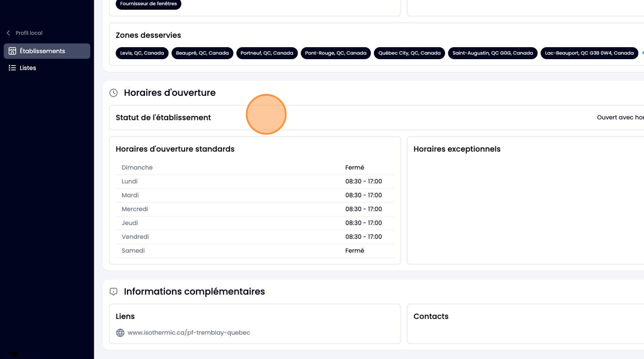This screenshot has height=359, width=644.
Task: Select the Levis, QC, Canada zone chip
Action: point(141,53)
